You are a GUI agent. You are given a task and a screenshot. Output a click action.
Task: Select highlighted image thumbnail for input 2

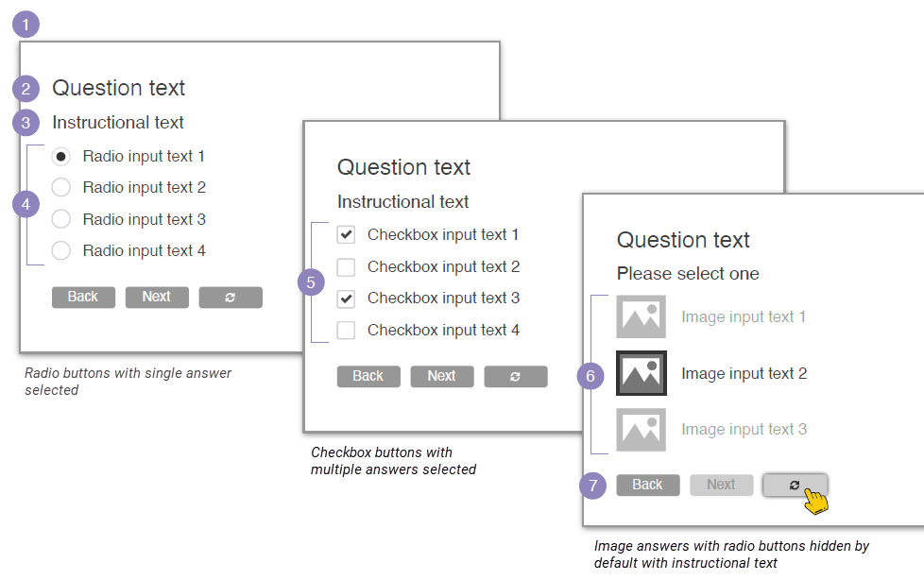[x=642, y=373]
